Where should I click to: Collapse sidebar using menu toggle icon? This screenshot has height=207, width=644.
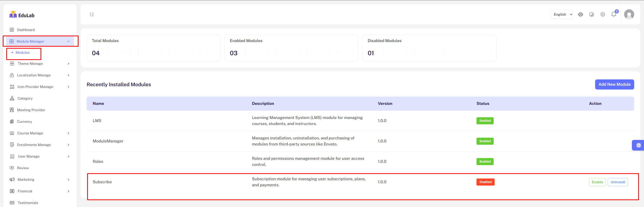click(92, 14)
